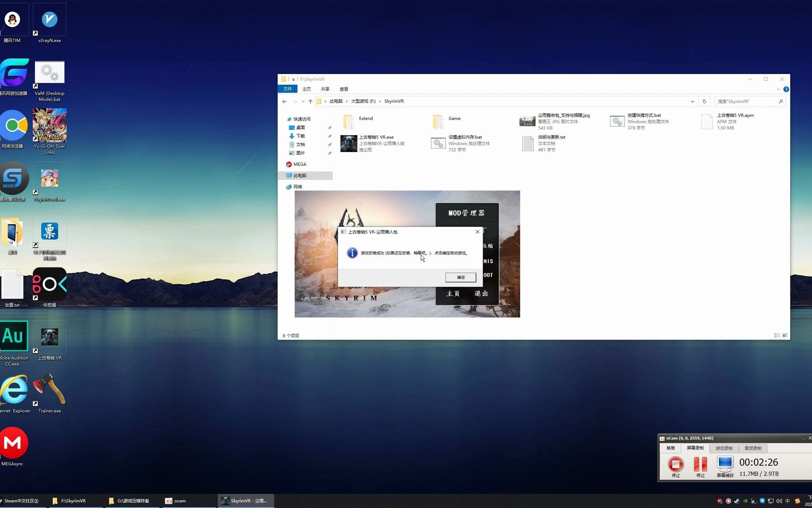Screen dimensions: 812x508
Task: Click 确定 in the install dialog
Action: point(461,277)
